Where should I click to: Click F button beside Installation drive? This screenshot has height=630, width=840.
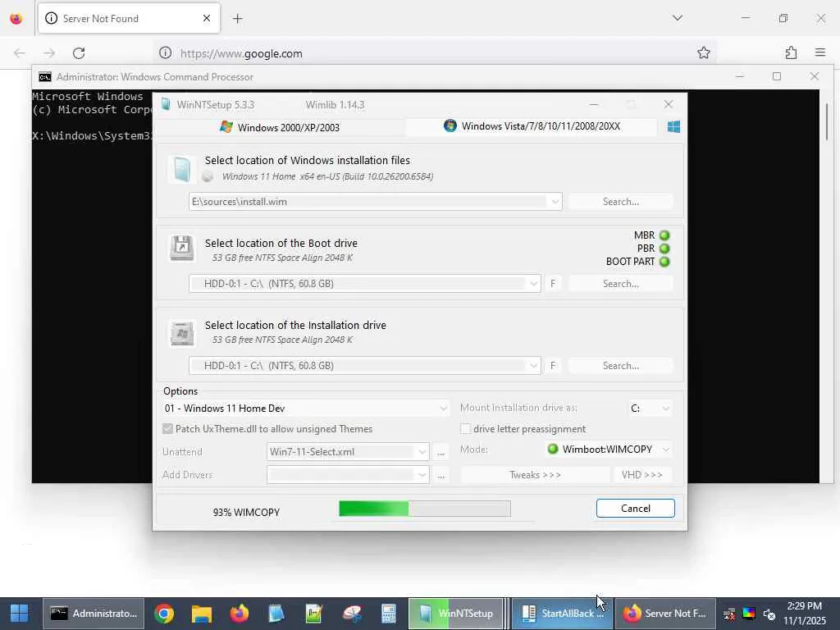pyautogui.click(x=553, y=366)
